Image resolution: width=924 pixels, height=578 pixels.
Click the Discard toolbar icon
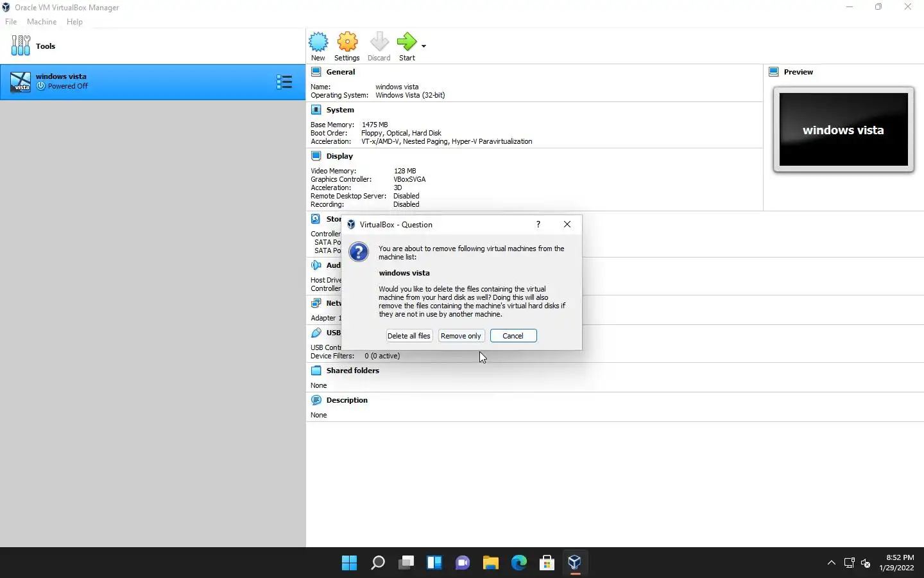coord(379,42)
